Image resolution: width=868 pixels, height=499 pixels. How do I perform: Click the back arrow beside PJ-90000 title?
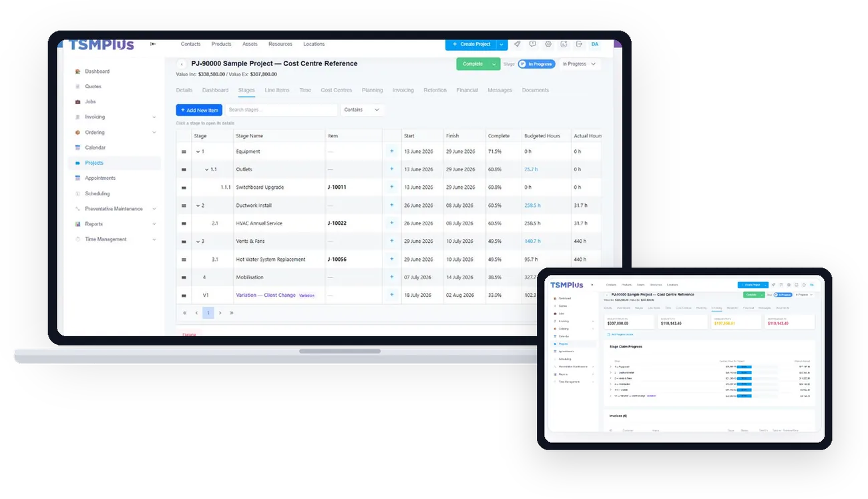point(182,64)
